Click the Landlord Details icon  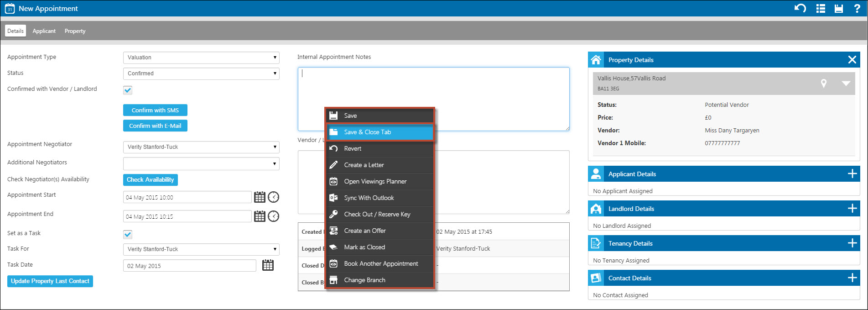596,209
